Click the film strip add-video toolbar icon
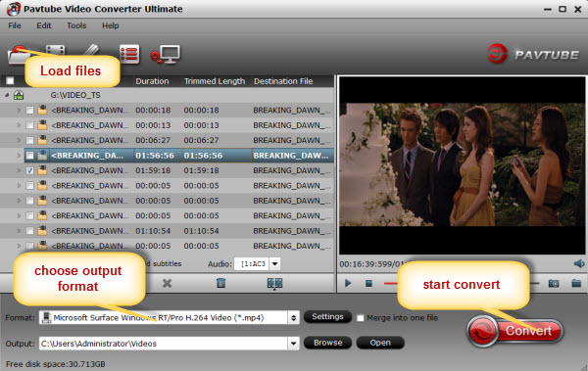This screenshot has width=588, height=371. click(x=55, y=51)
